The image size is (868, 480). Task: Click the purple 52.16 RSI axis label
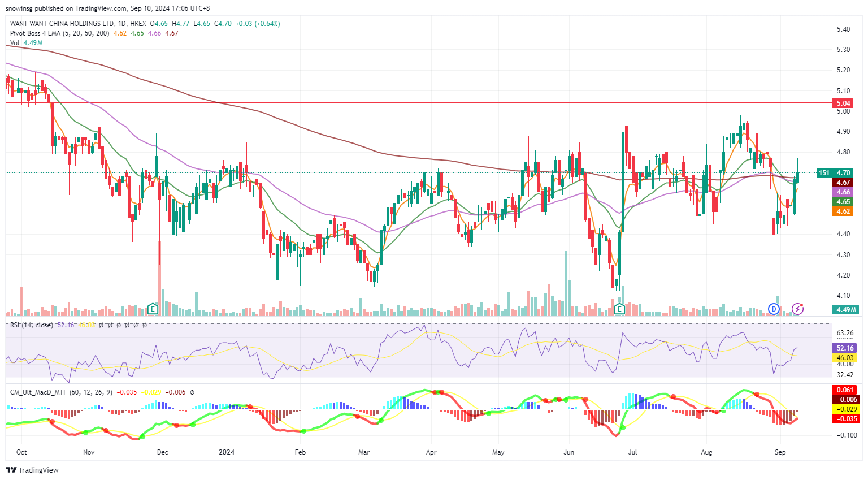[845, 348]
